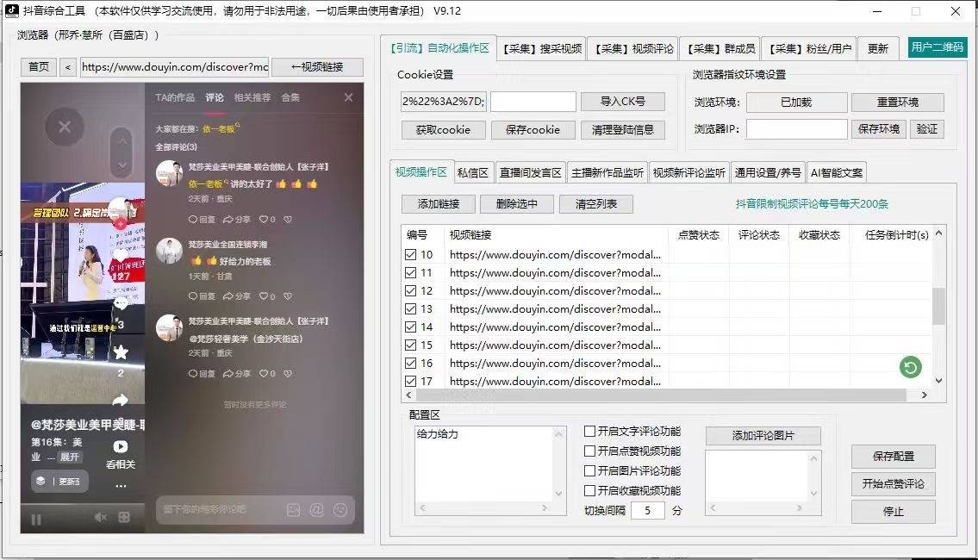Share the '好给力的老板' comment
The height and width of the screenshot is (560, 978).
coord(236,296)
